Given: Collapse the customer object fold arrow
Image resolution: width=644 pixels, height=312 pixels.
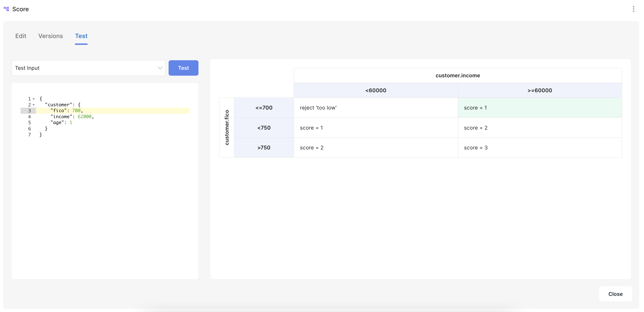Looking at the screenshot, I should [34, 105].
